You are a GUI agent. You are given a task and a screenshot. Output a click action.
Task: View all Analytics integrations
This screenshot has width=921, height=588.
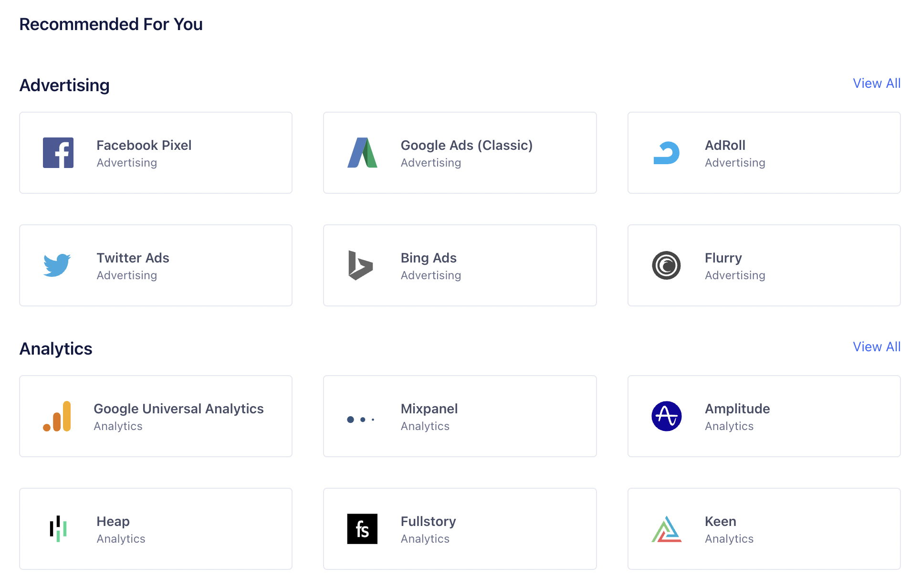(x=877, y=346)
